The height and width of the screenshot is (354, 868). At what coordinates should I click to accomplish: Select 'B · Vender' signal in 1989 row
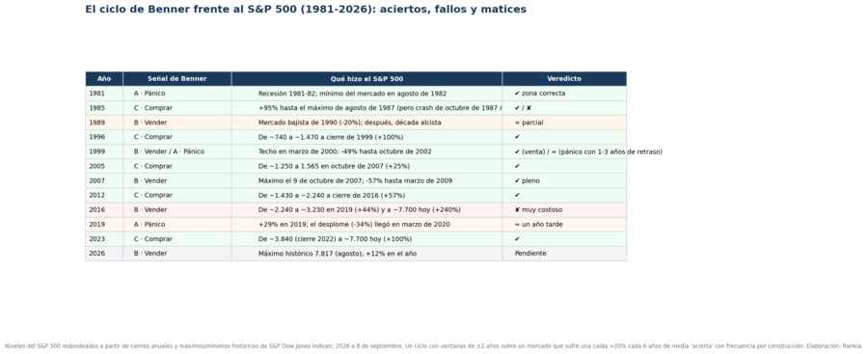177,123
